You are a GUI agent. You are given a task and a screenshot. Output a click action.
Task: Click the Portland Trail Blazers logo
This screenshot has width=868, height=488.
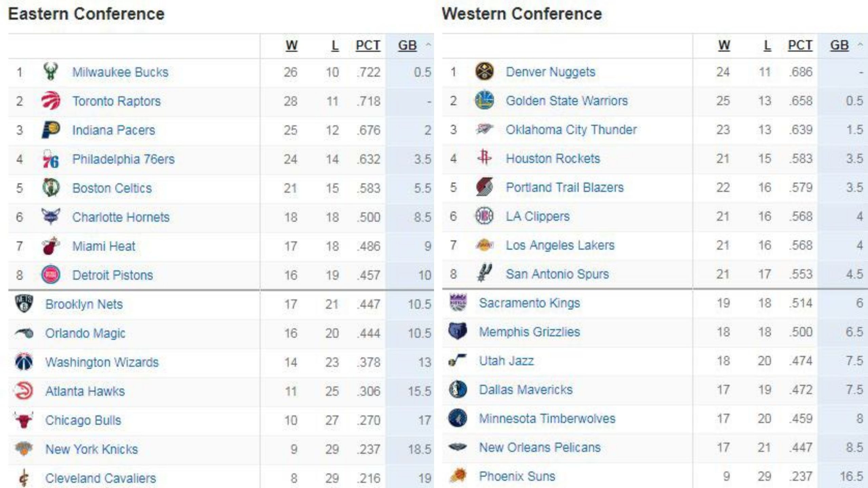click(x=484, y=187)
